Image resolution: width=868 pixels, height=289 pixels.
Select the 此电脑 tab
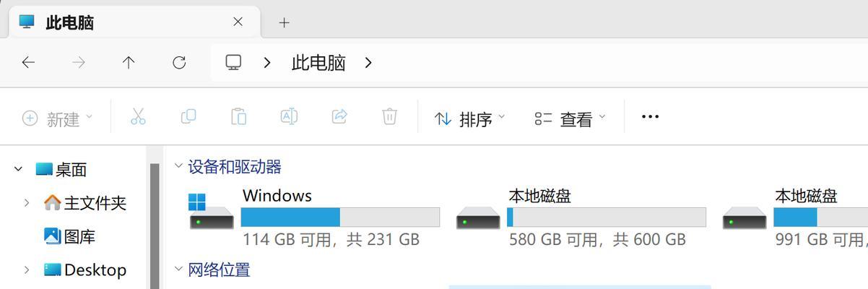click(134, 22)
